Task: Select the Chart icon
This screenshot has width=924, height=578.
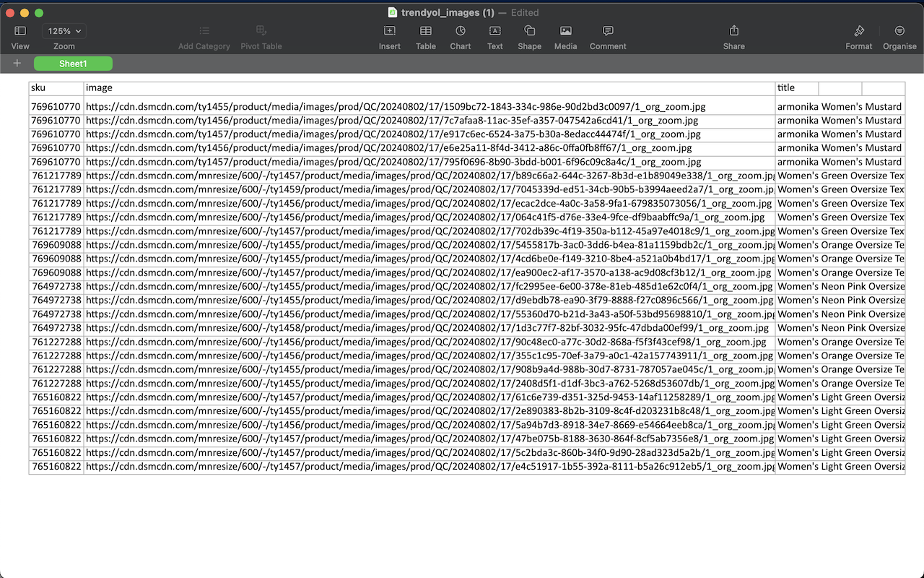Action: 460,32
